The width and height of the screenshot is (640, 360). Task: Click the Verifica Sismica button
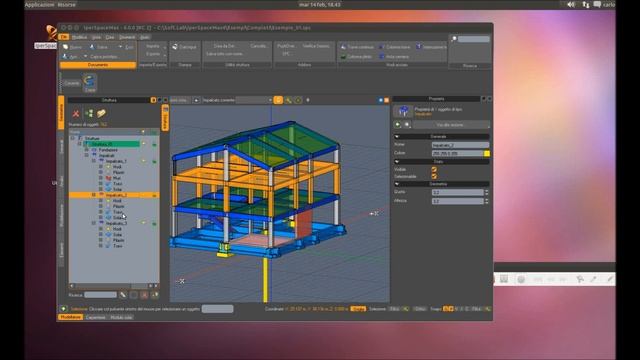pyautogui.click(x=316, y=46)
